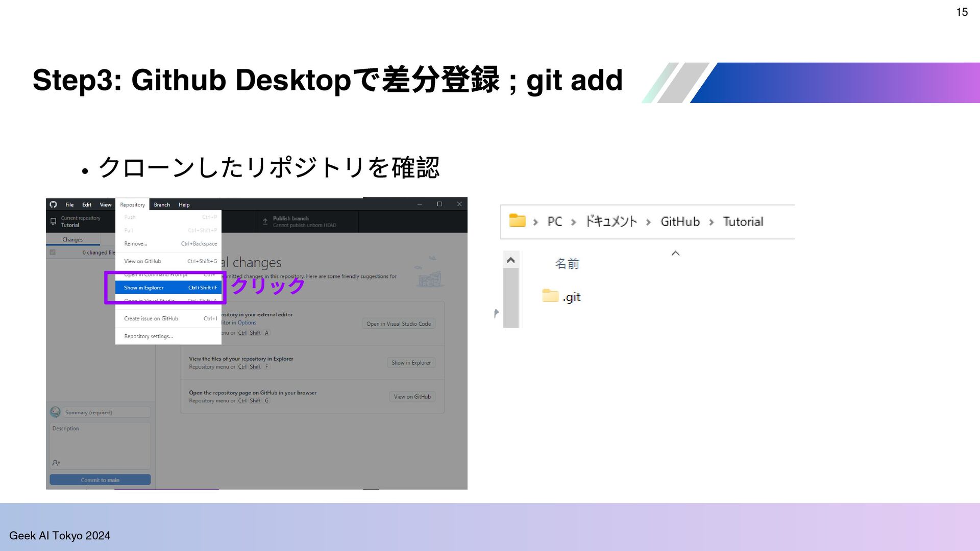The image size is (980, 551).
Task: Choose Remove... from Repository menu
Action: [168, 244]
